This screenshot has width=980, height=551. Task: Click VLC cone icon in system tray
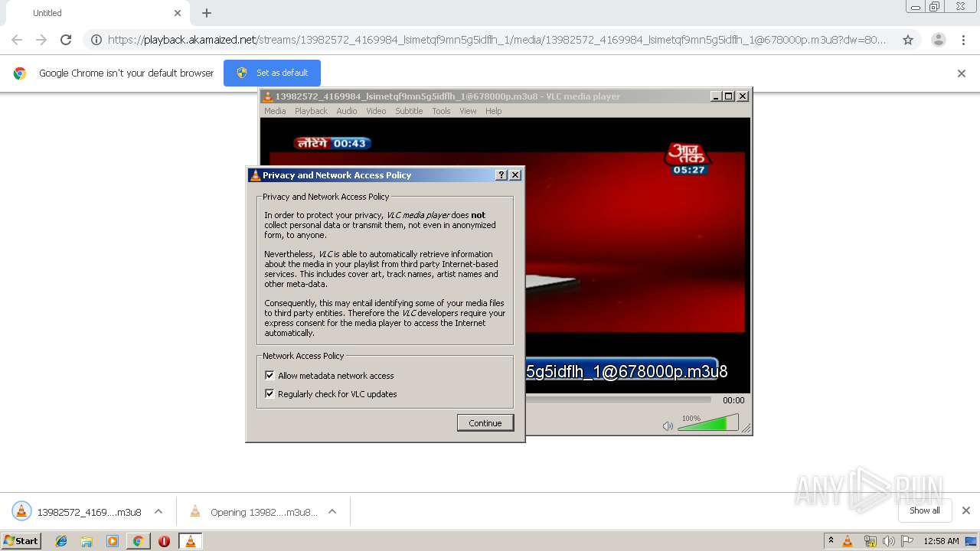[x=848, y=541]
